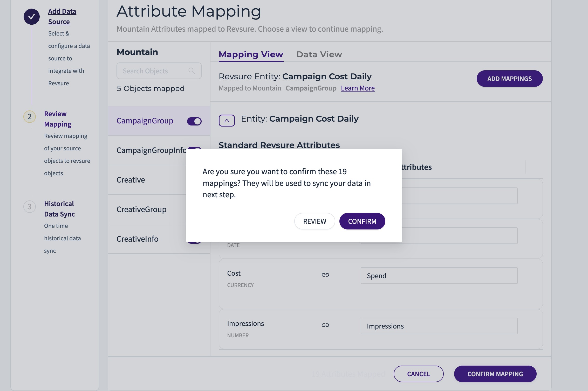Viewport: 588px width, 391px height.
Task: Switch to the Data View tab
Action: 319,54
